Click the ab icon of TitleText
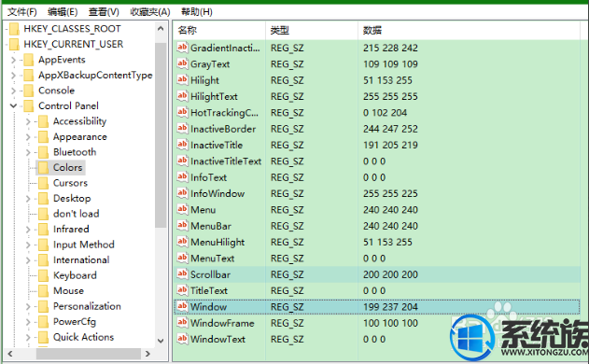Image resolution: width=589 pixels, height=364 pixels. point(182,290)
